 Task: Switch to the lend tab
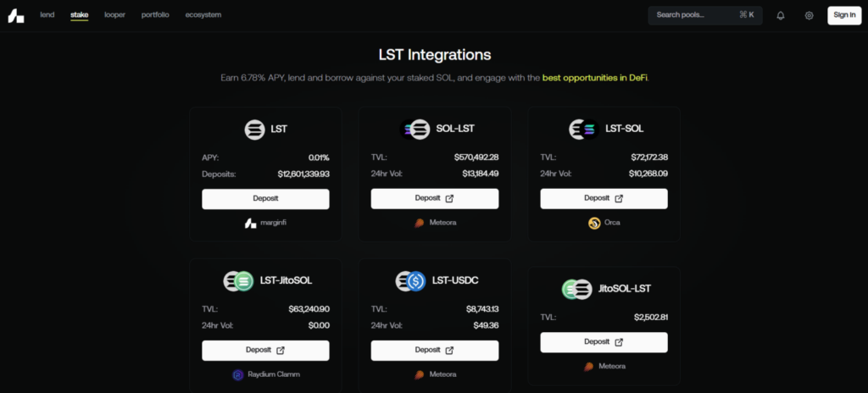(47, 15)
